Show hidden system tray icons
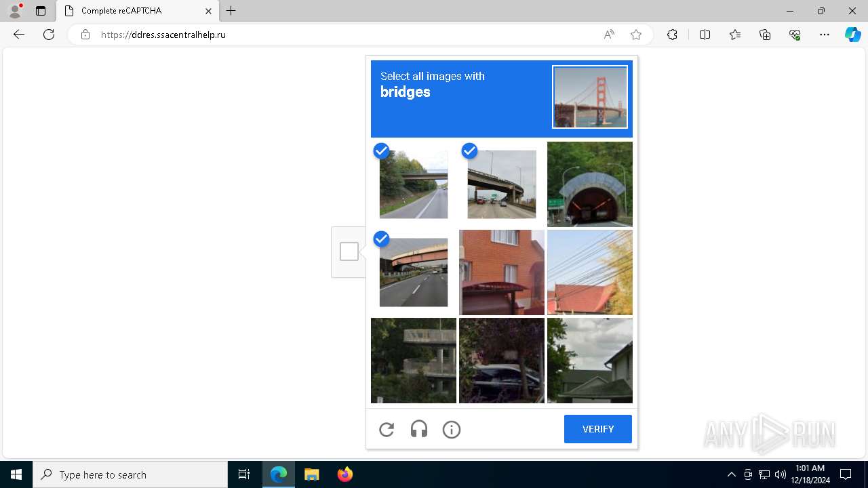868x488 pixels. pos(731,474)
